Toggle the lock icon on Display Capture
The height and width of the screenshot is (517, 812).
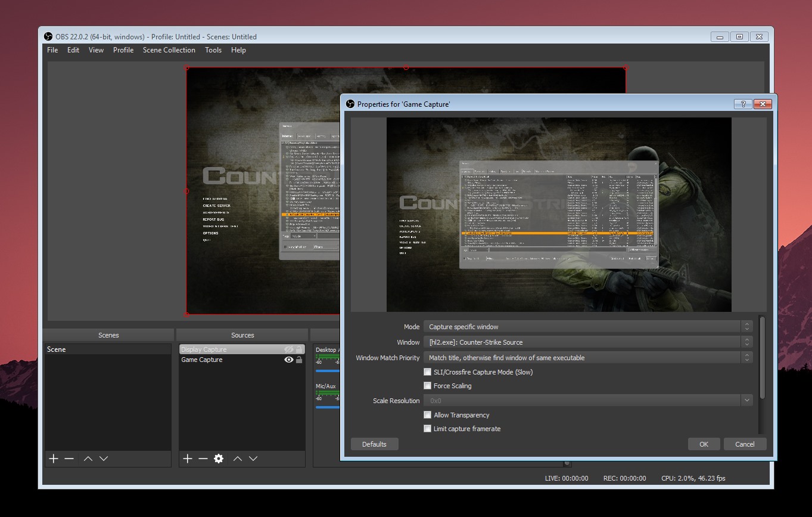point(299,349)
